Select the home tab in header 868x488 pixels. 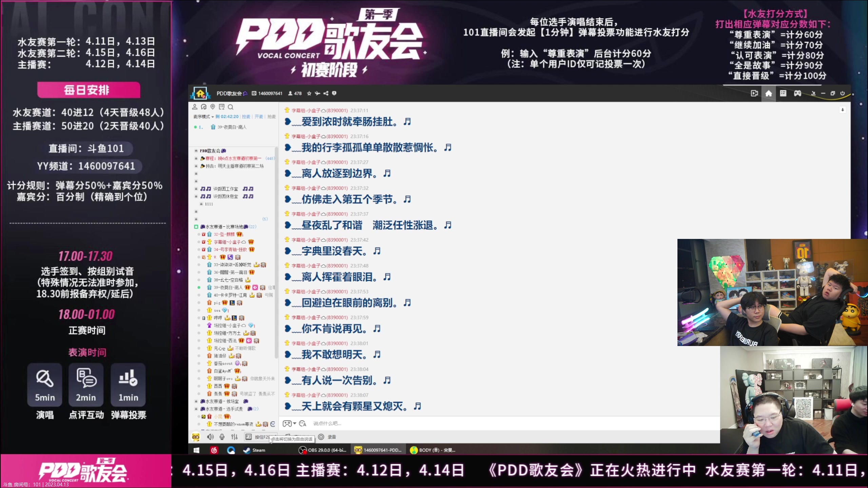tap(769, 94)
